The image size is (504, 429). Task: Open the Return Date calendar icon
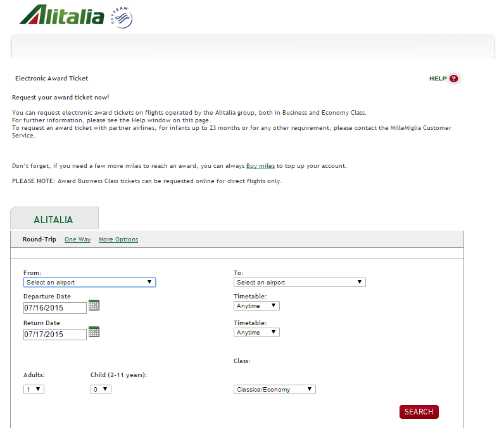coord(94,332)
